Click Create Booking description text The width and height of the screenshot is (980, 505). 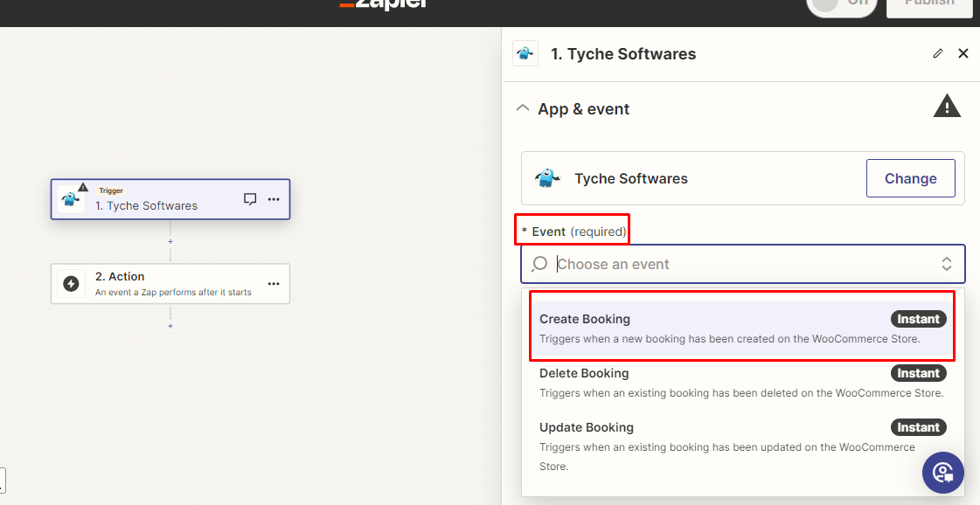point(729,339)
